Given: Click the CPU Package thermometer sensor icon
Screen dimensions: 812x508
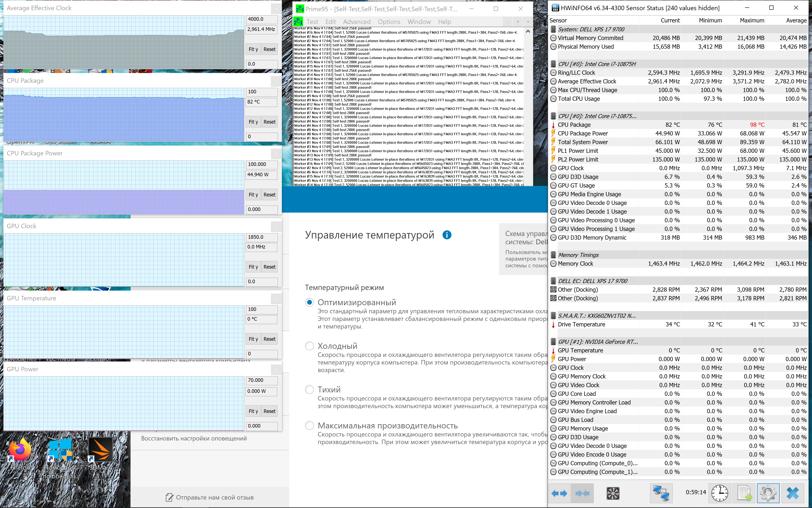Looking at the screenshot, I should tap(553, 125).
